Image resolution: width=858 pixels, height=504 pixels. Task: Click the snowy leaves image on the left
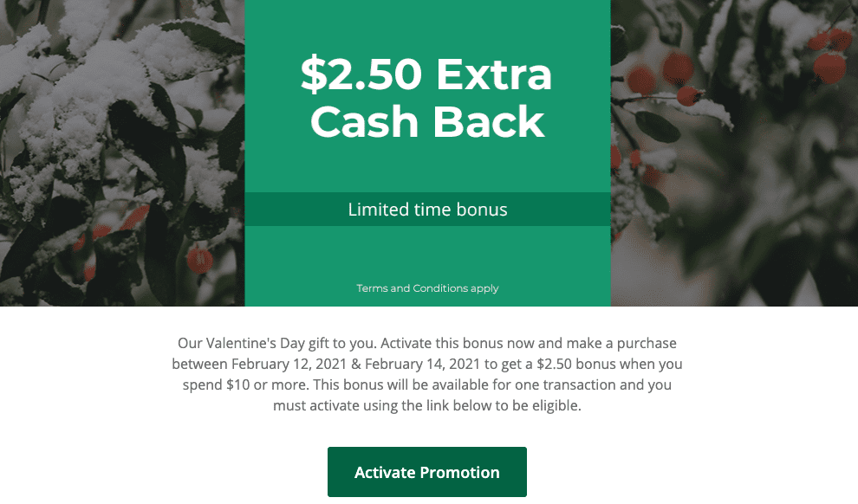pyautogui.click(x=122, y=153)
